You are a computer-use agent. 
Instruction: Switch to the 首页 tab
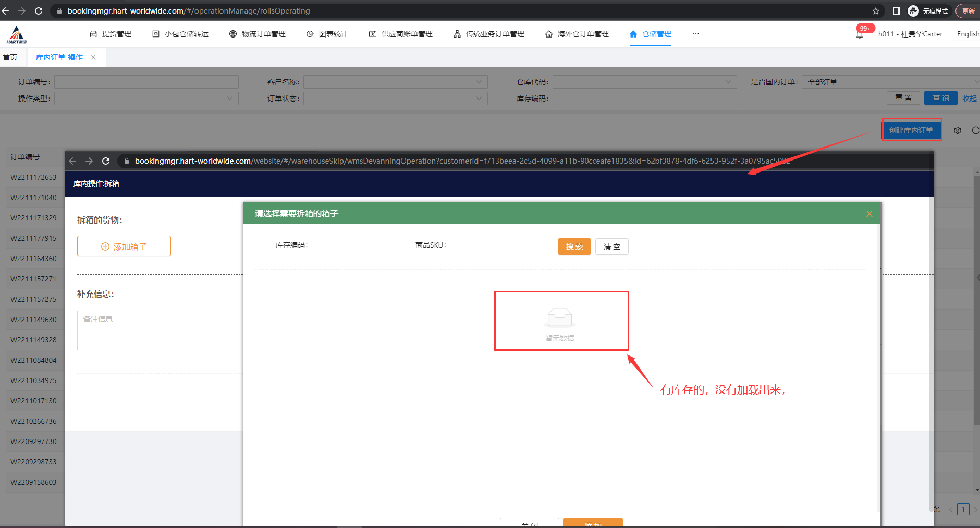pyautogui.click(x=10, y=57)
